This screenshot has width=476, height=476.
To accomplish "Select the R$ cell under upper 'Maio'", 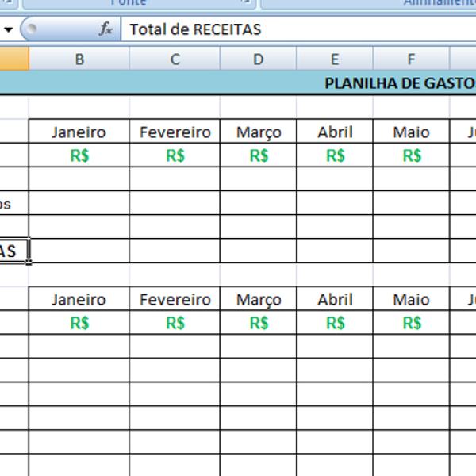I will coord(411,155).
